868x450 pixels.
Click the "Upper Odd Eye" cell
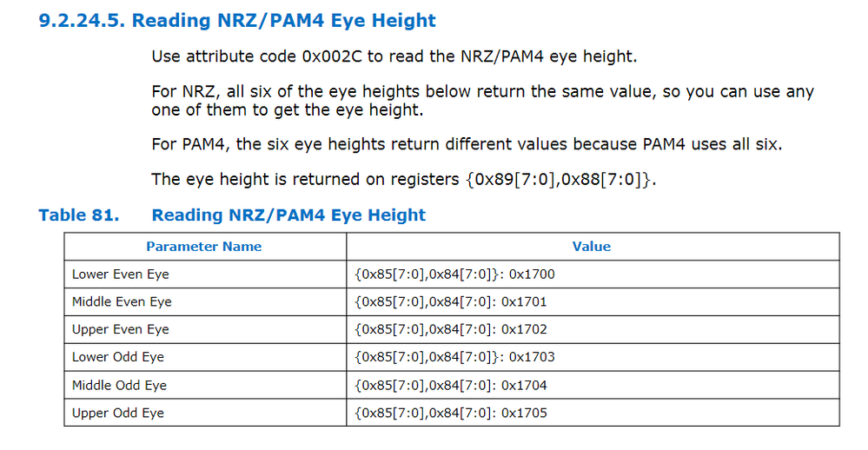coord(118,413)
